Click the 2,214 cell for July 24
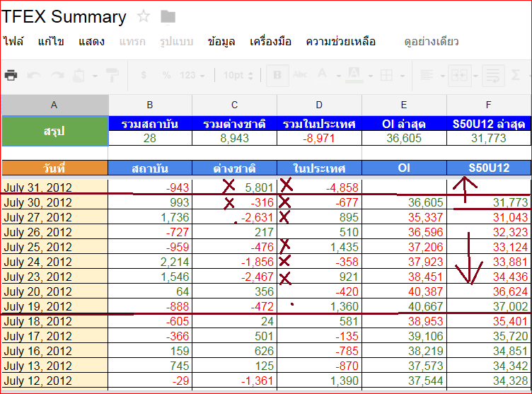Screen dimensions: 532x394 pos(150,262)
